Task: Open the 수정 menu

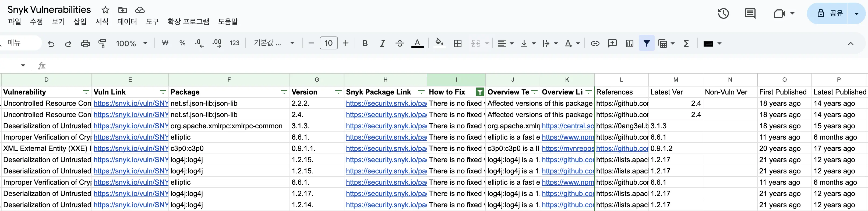Action: (36, 21)
